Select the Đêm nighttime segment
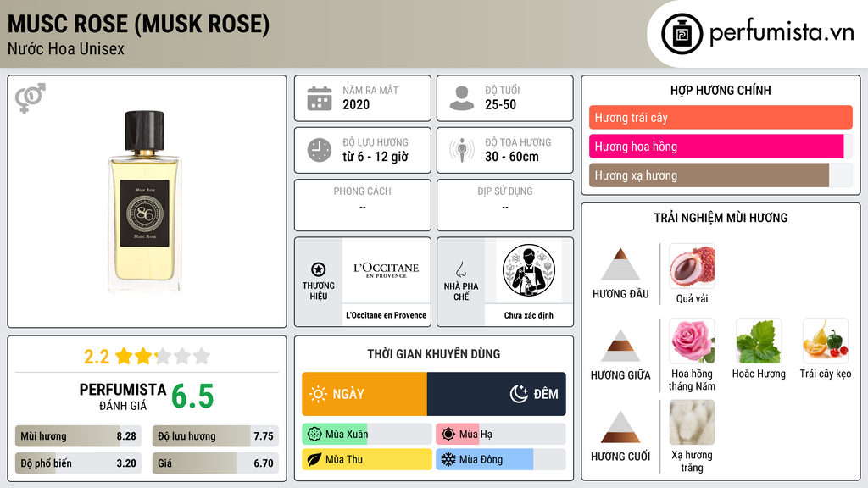Screen dimensions: 868x488 497,394
